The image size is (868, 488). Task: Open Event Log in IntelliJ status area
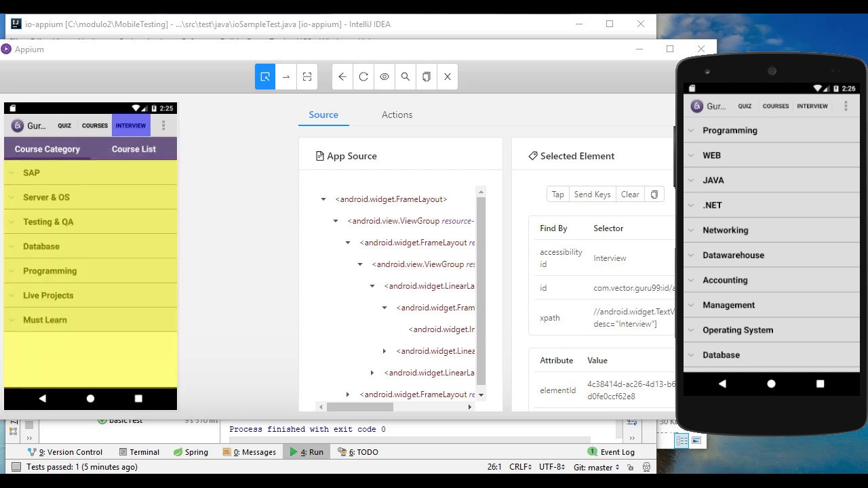point(612,452)
